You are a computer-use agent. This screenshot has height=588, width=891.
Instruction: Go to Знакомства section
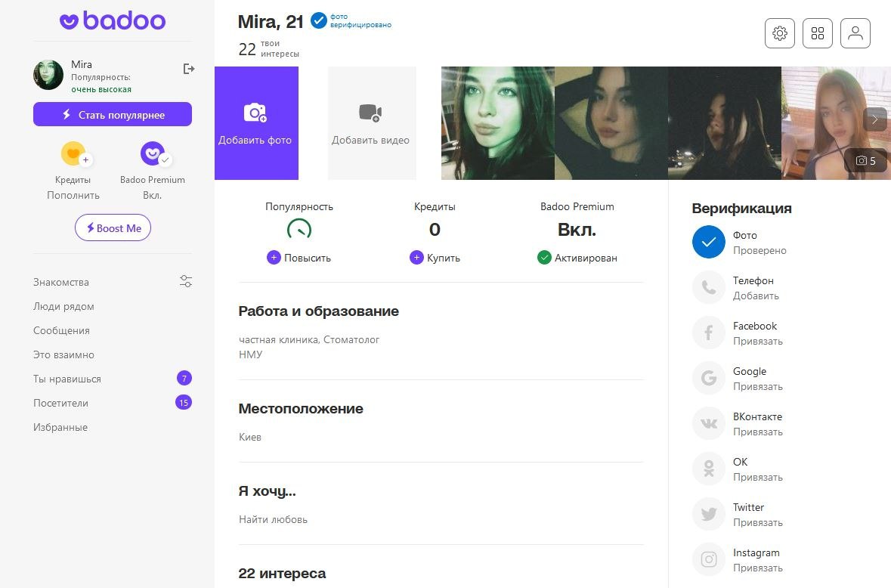tap(60, 283)
